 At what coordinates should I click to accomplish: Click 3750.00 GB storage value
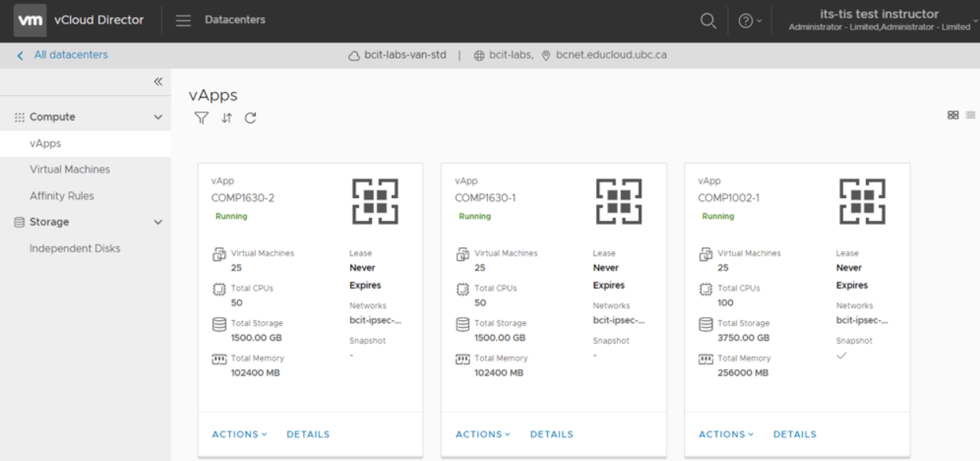[743, 338]
